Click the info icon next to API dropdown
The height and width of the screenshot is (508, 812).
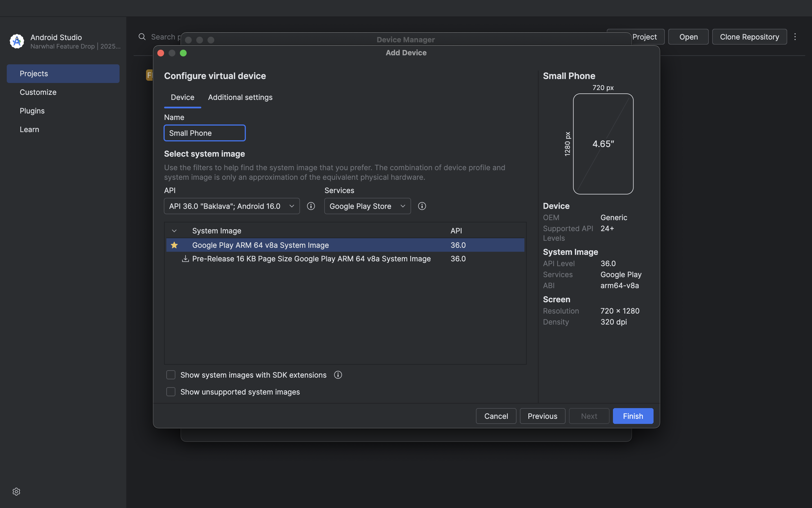[311, 206]
